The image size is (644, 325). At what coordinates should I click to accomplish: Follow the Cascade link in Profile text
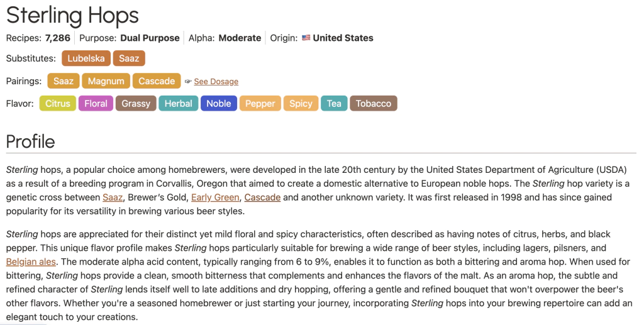coord(262,197)
